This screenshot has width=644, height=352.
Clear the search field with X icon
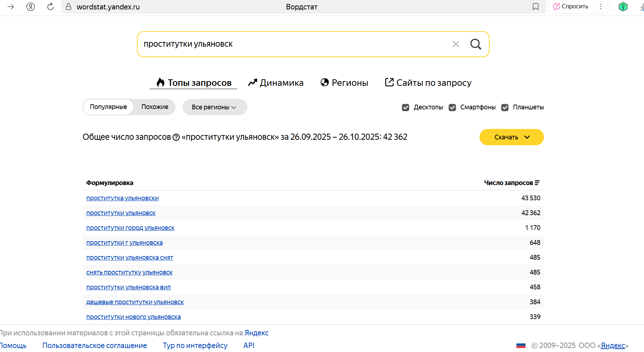pyautogui.click(x=456, y=44)
